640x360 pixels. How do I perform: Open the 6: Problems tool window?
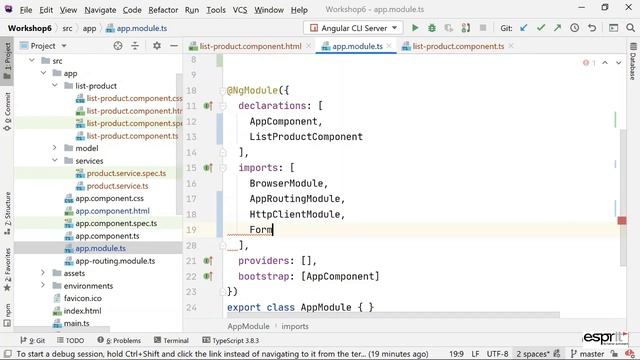119,340
